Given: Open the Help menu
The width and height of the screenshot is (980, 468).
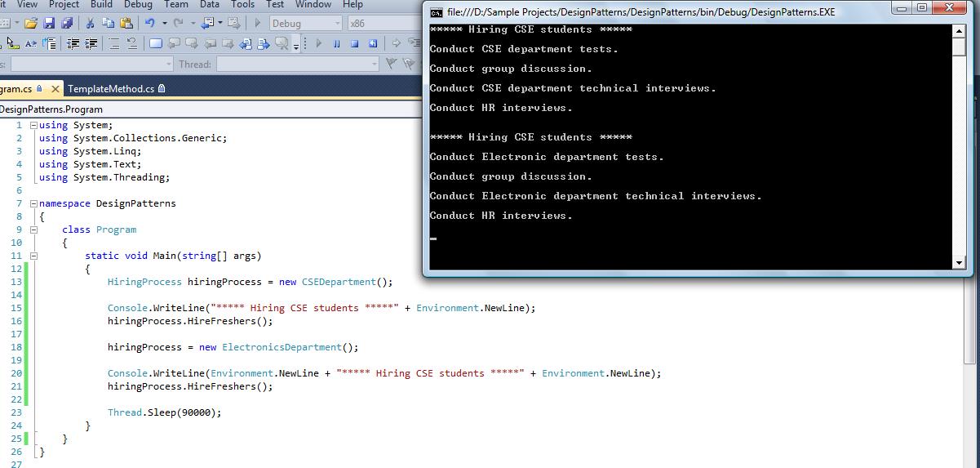Looking at the screenshot, I should (x=353, y=5).
